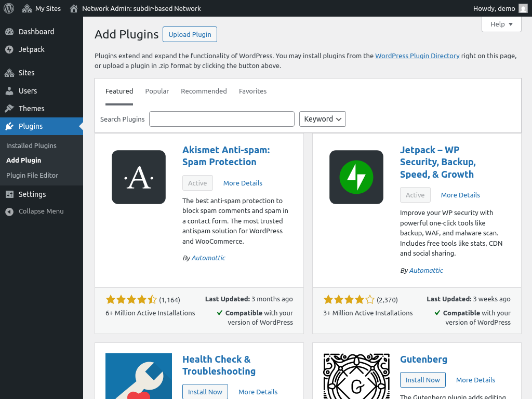The height and width of the screenshot is (399, 532).
Task: Click the Sites houses icon in sidebar
Action: tap(9, 73)
